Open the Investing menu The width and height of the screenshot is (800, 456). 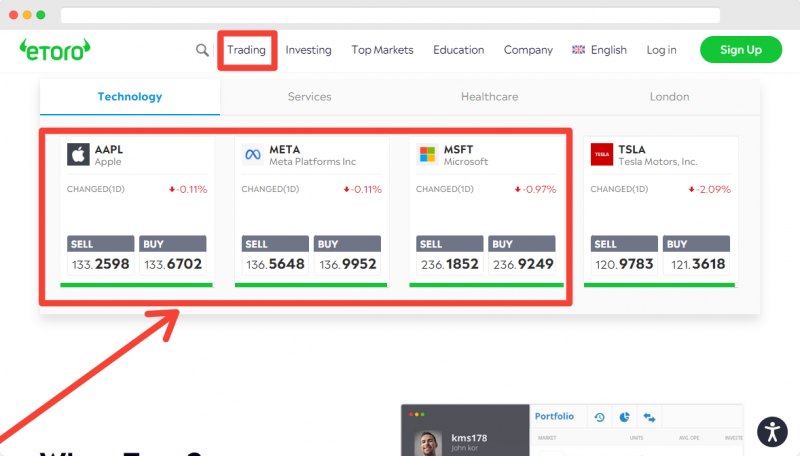(309, 50)
